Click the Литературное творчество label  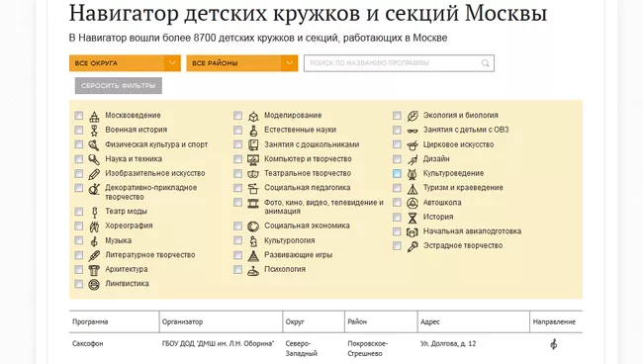point(150,255)
